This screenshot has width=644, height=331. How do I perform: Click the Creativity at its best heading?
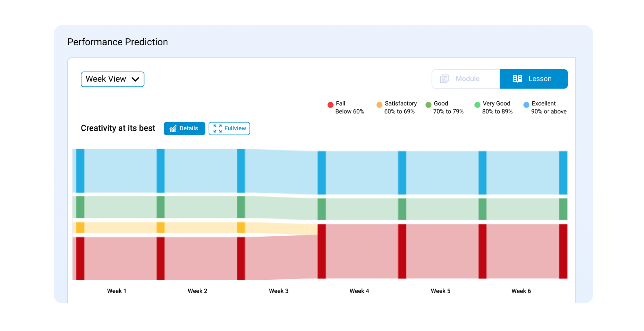[x=118, y=128]
